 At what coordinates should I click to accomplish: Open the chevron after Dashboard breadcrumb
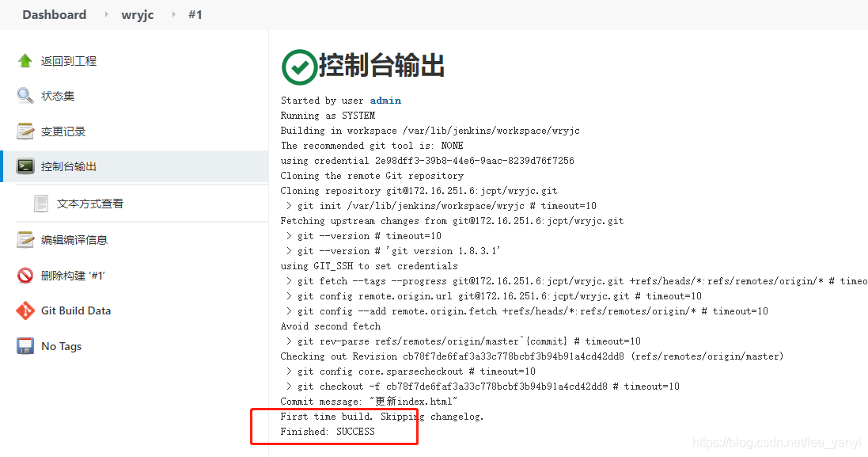tap(104, 14)
